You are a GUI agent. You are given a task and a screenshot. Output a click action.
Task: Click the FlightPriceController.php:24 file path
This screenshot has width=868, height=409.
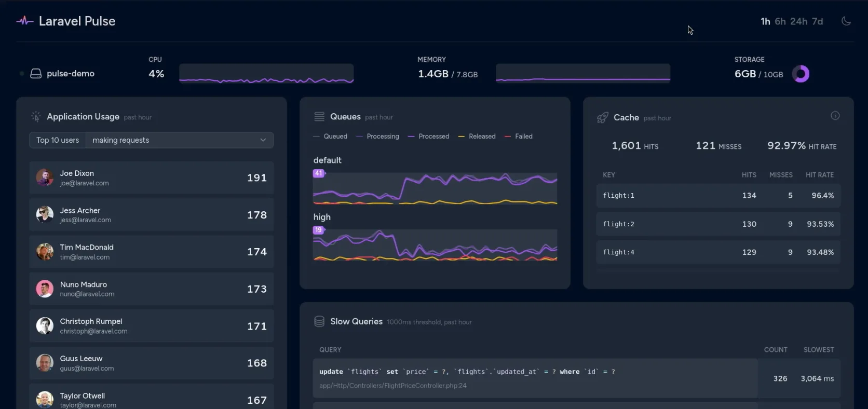pos(393,386)
